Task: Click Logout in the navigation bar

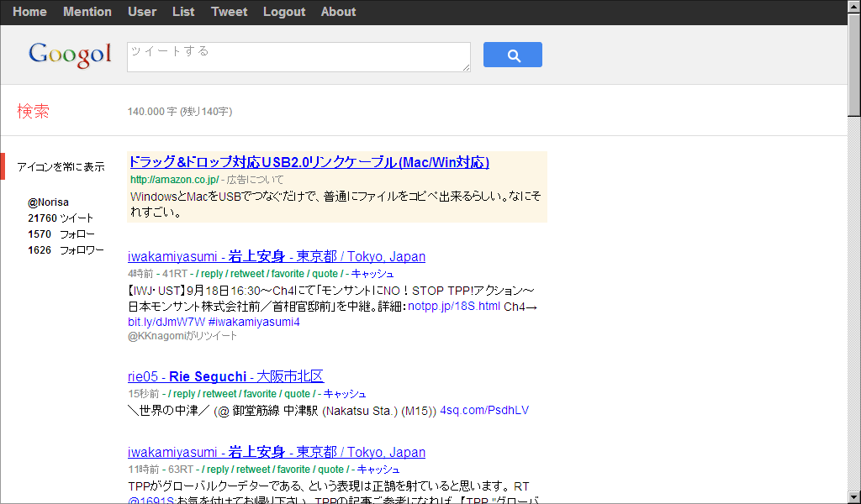Action: coord(284,12)
